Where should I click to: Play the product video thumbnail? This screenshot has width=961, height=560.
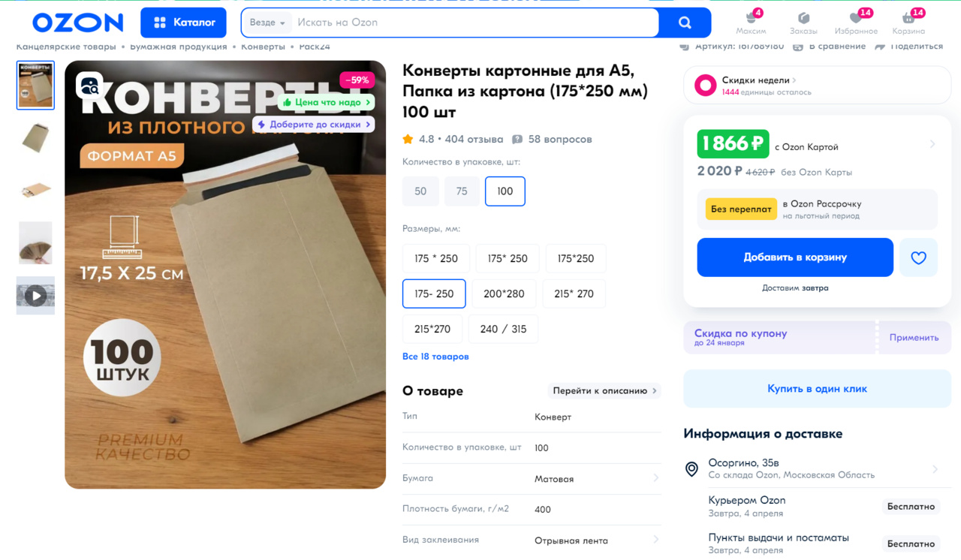click(35, 295)
